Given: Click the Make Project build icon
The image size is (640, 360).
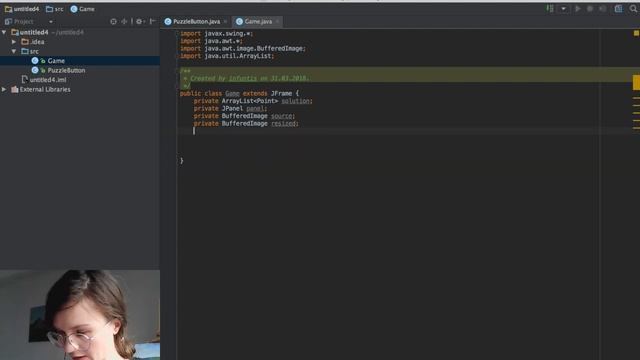Looking at the screenshot, I should point(550,9).
